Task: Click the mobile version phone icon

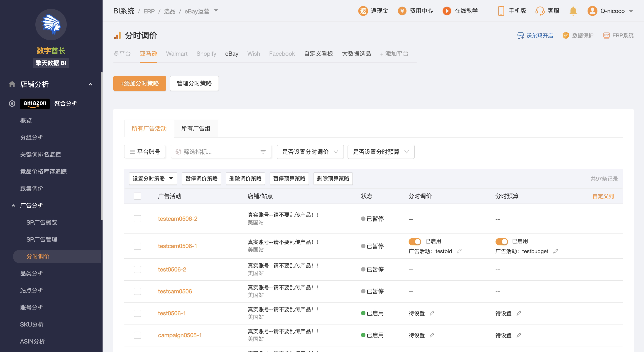Action: (501, 11)
